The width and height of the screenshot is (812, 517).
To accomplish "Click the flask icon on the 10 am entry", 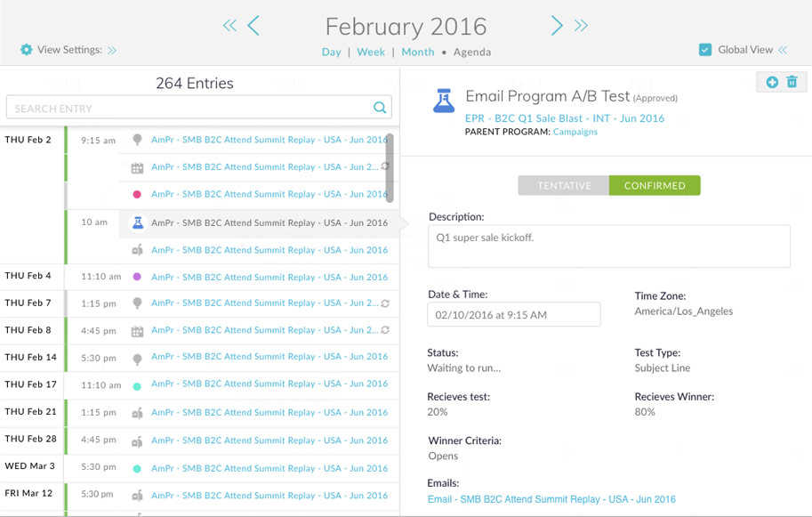I will pos(137,222).
